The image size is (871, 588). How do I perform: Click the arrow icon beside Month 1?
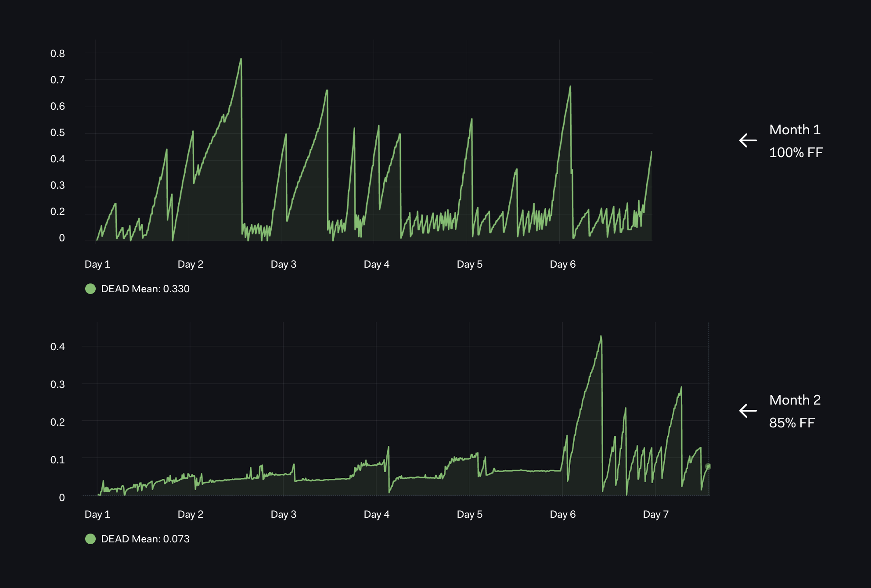point(748,140)
